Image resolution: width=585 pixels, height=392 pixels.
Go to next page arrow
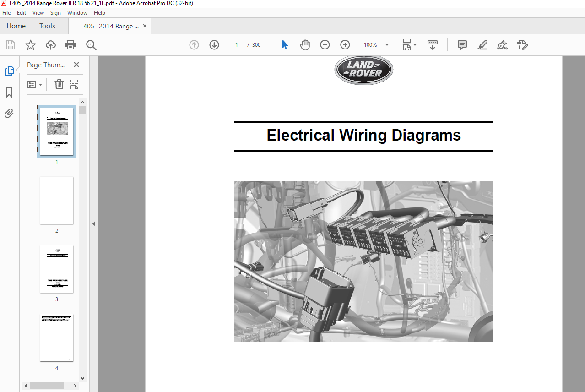[x=214, y=45]
